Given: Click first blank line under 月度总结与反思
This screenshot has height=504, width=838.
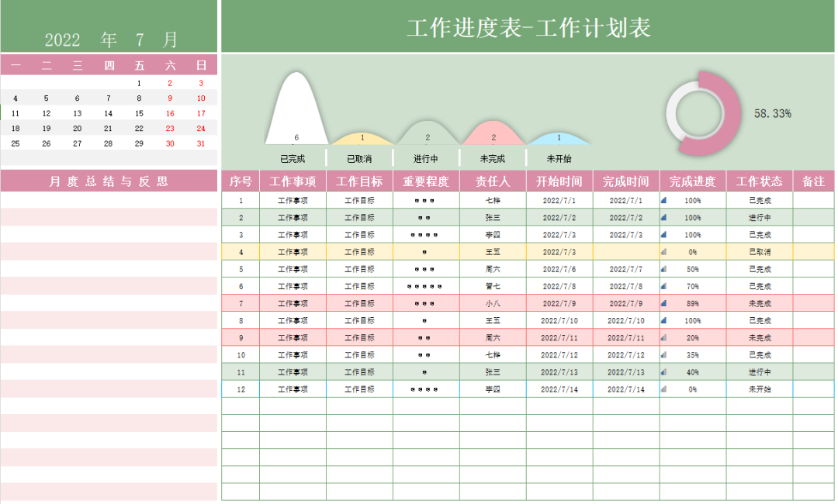Looking at the screenshot, I should click(109, 200).
